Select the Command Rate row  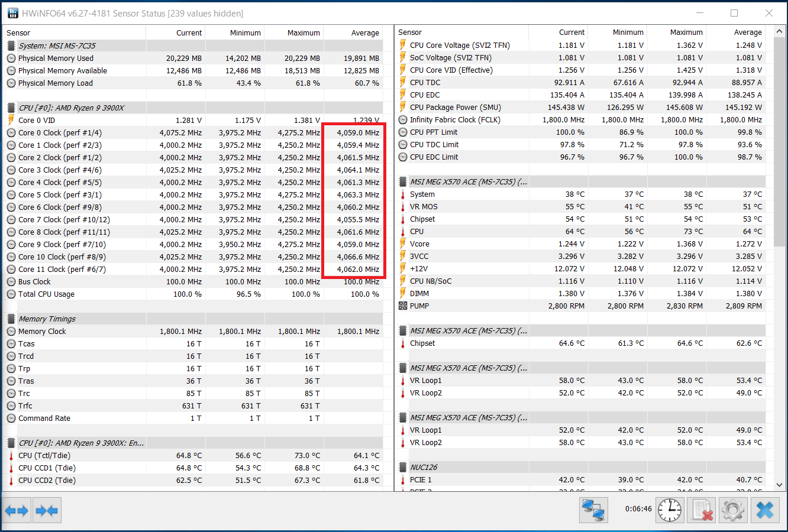193,418
